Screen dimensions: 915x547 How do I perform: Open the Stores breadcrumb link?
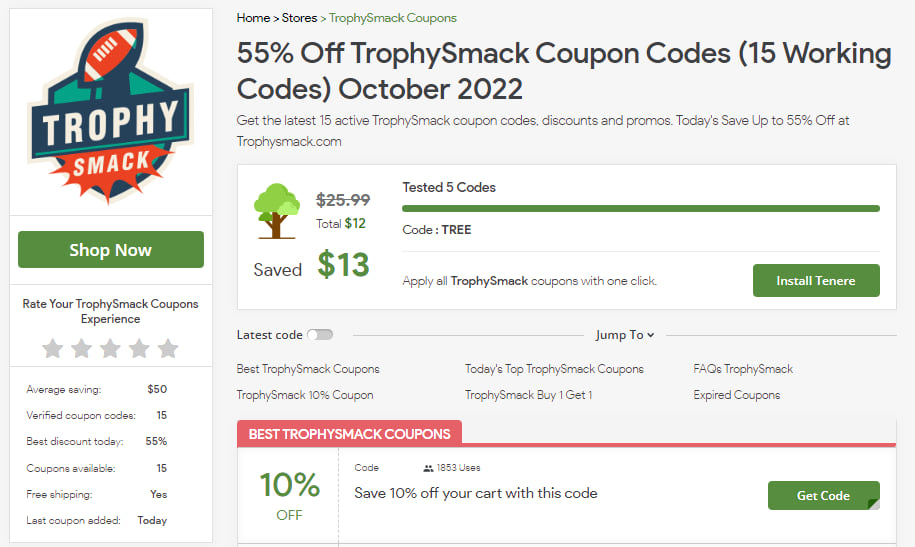click(x=299, y=18)
